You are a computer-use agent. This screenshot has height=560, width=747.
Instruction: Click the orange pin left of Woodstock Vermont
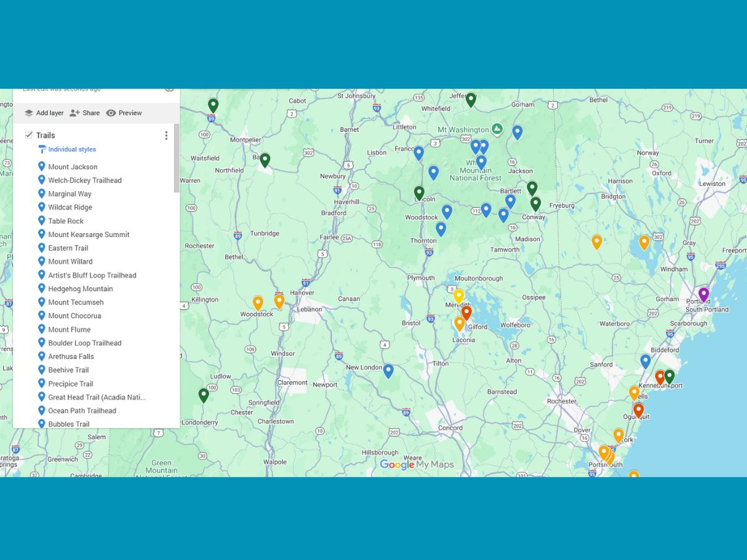click(x=258, y=302)
